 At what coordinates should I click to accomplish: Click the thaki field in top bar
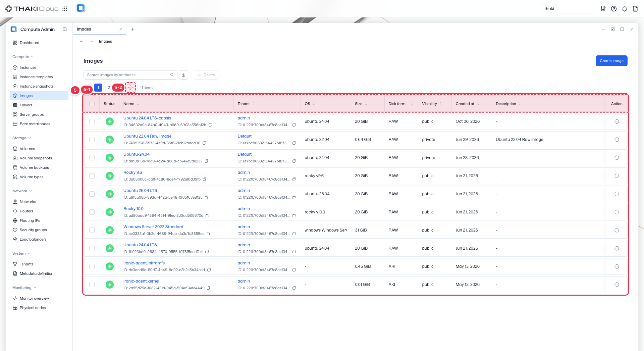567,9
